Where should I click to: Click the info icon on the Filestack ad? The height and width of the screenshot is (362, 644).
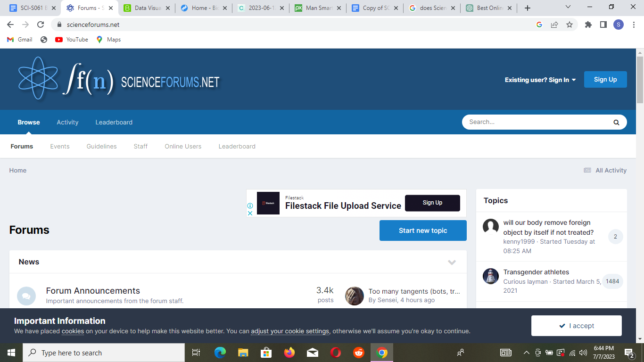tap(250, 206)
